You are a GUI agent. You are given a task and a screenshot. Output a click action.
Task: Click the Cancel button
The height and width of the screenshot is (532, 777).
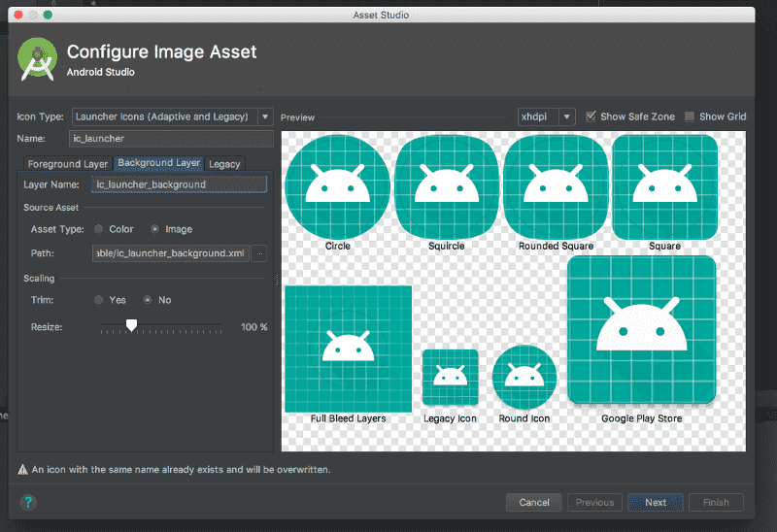tap(534, 502)
